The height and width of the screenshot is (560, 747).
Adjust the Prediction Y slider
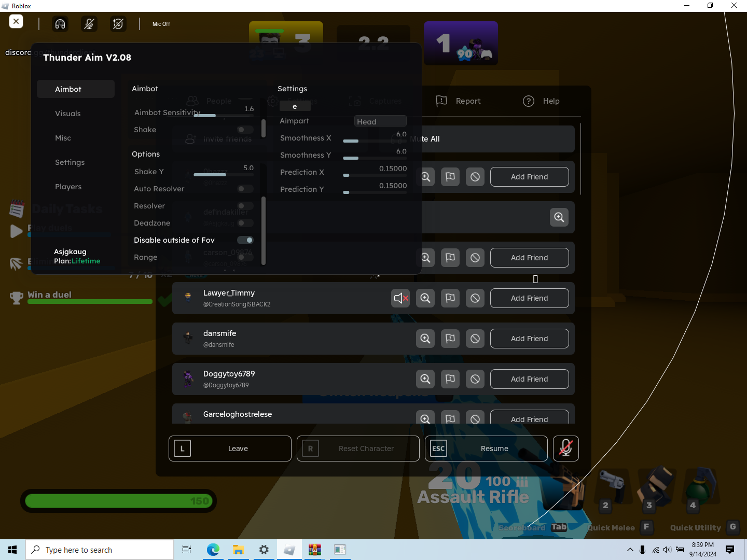click(375, 192)
